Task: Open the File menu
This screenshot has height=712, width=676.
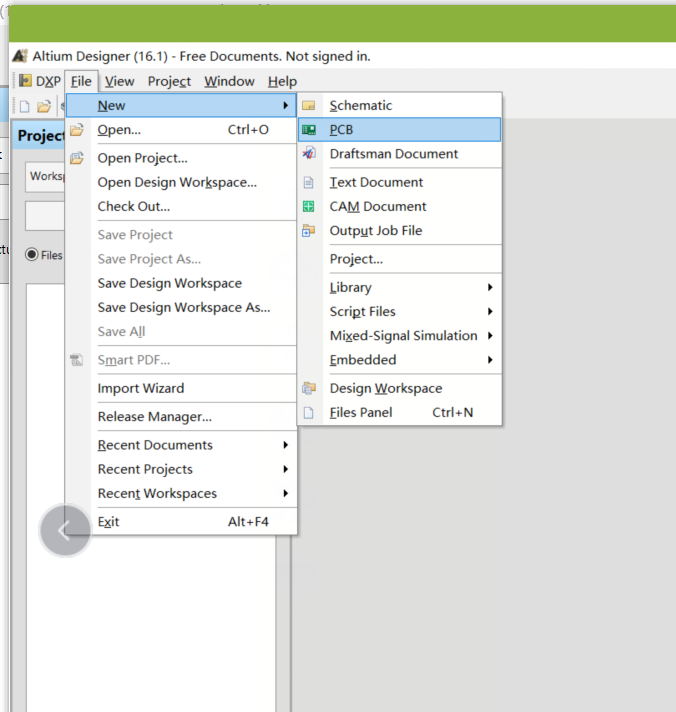Action: (81, 81)
